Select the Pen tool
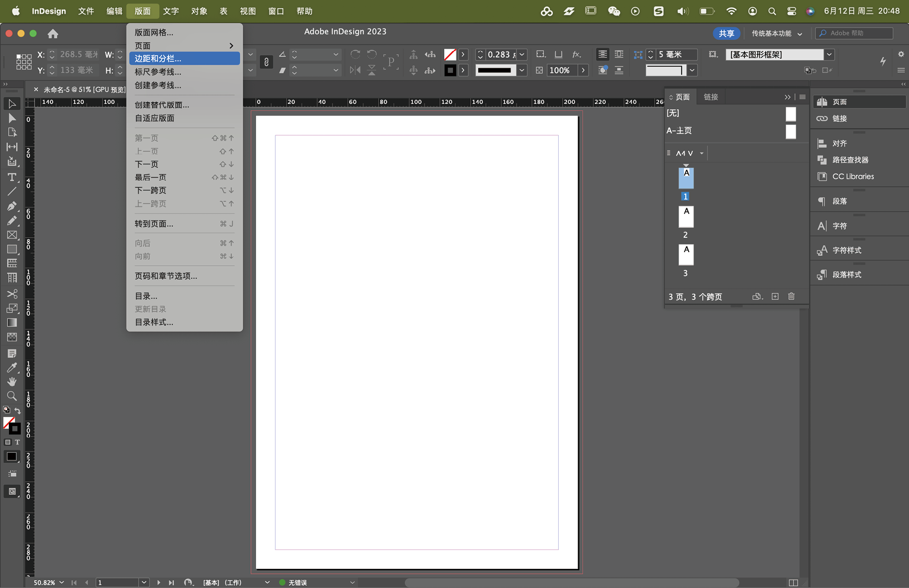 click(12, 206)
